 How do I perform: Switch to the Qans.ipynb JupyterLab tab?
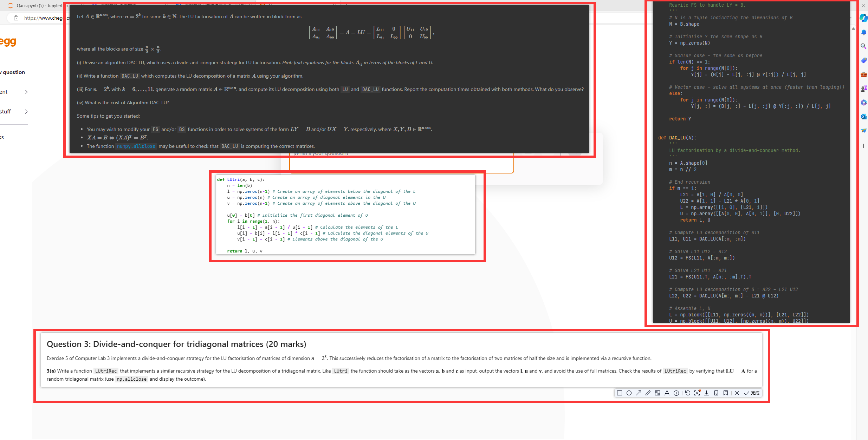coord(35,6)
